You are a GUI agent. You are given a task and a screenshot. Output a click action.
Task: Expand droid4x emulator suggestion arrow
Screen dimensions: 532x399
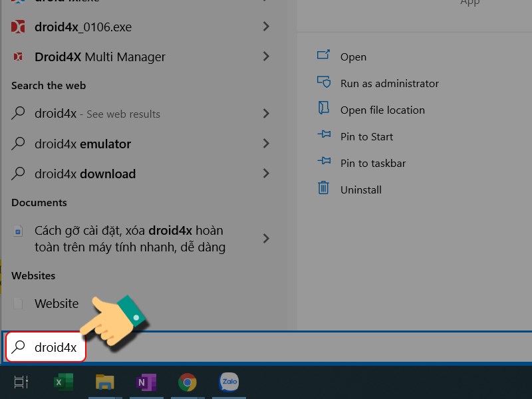tap(266, 144)
